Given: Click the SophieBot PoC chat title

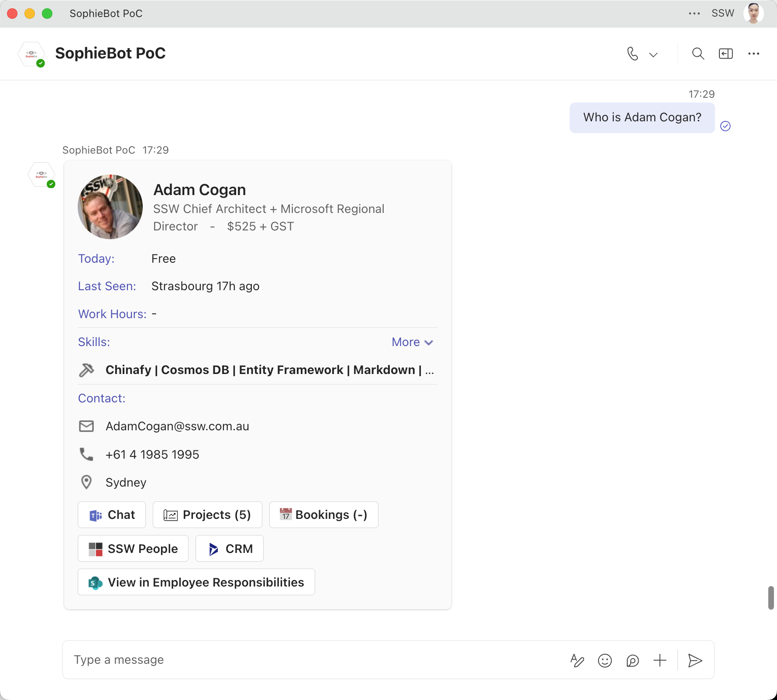Looking at the screenshot, I should point(110,53).
